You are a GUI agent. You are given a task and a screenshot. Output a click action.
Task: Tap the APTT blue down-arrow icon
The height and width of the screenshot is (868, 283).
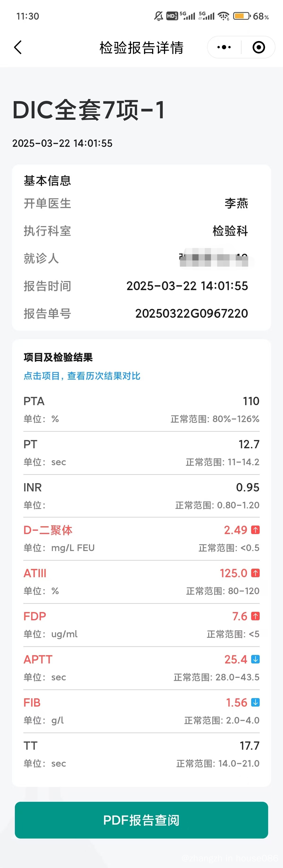pos(256,659)
